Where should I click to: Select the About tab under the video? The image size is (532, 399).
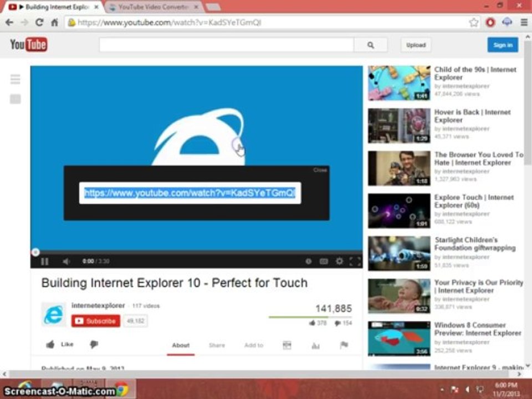pyautogui.click(x=181, y=345)
